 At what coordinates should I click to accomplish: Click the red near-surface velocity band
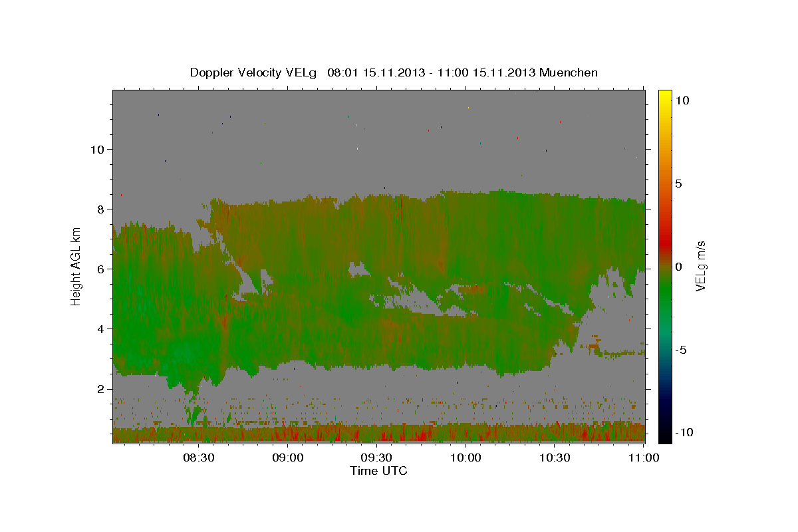[378, 434]
